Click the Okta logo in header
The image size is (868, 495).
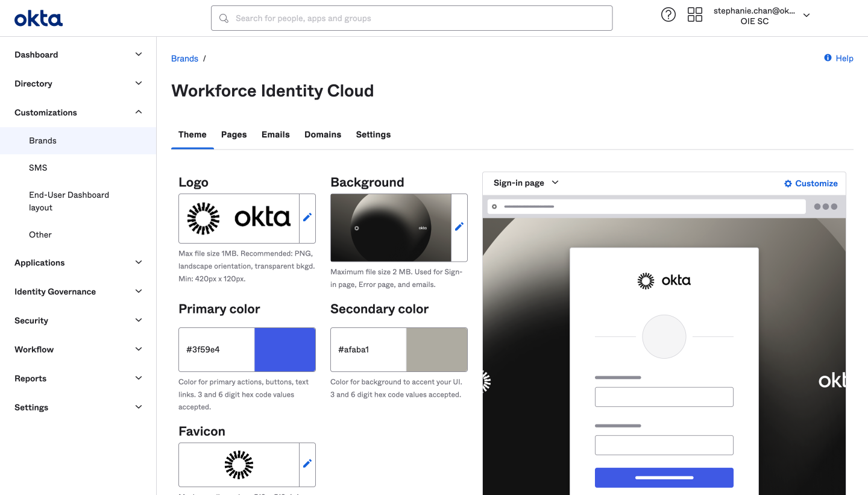tap(39, 19)
